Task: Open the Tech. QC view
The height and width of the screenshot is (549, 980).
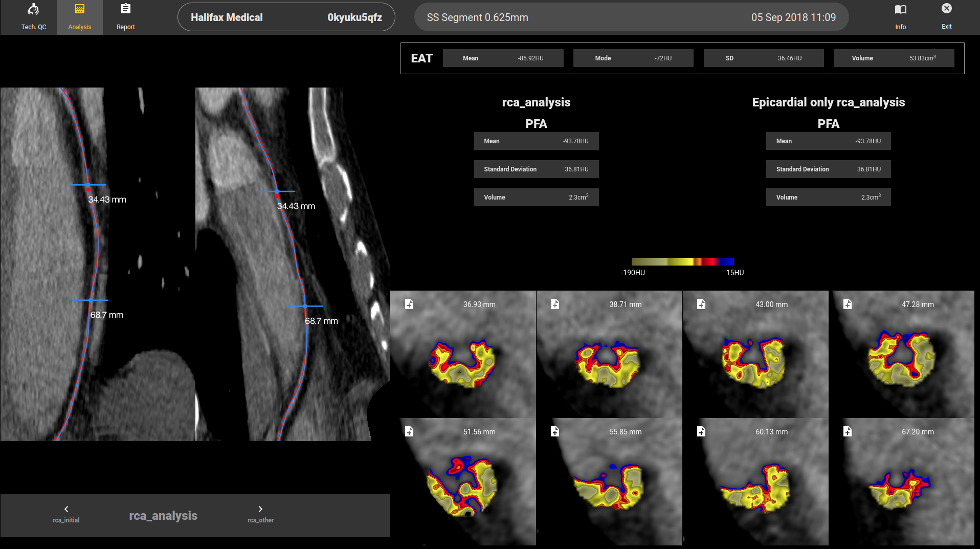Action: (33, 17)
